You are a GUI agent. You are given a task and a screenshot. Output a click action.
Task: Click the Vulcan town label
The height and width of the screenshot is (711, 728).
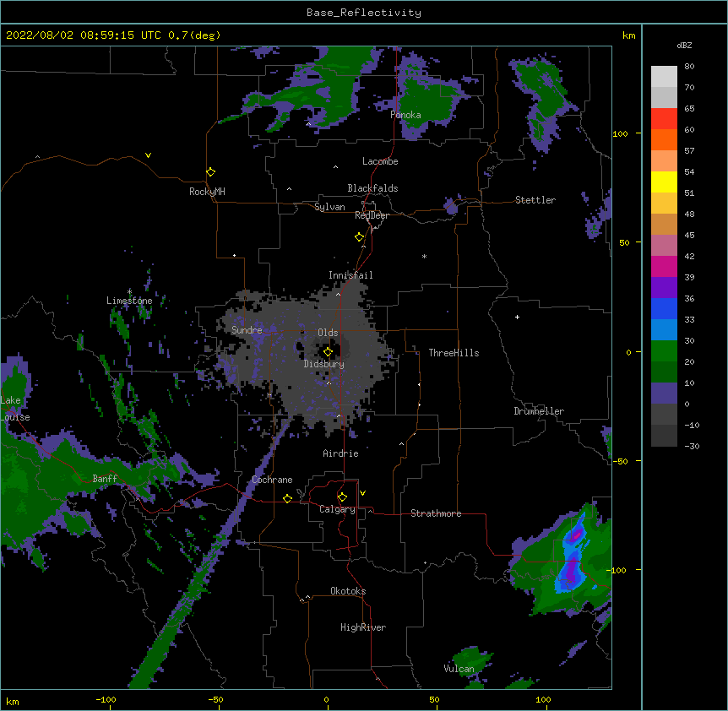click(x=459, y=669)
